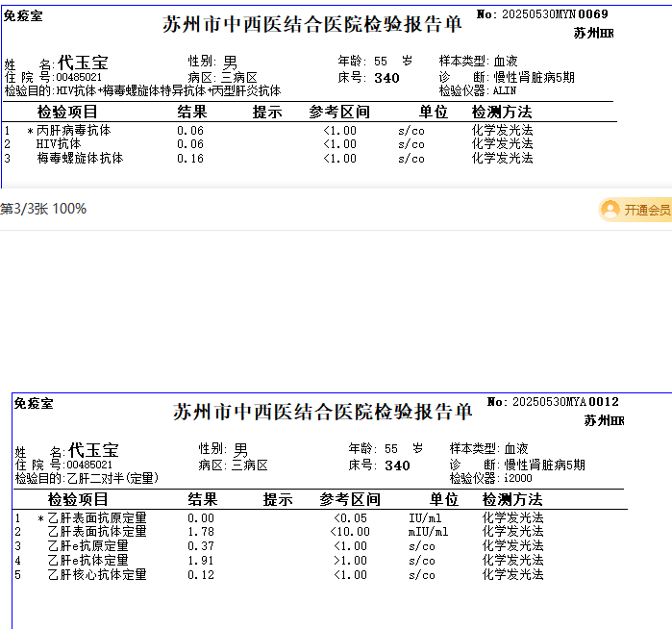Click patient name 代玉宝 in bottom report
Image resolution: width=672 pixels, height=629 pixels.
tap(93, 451)
